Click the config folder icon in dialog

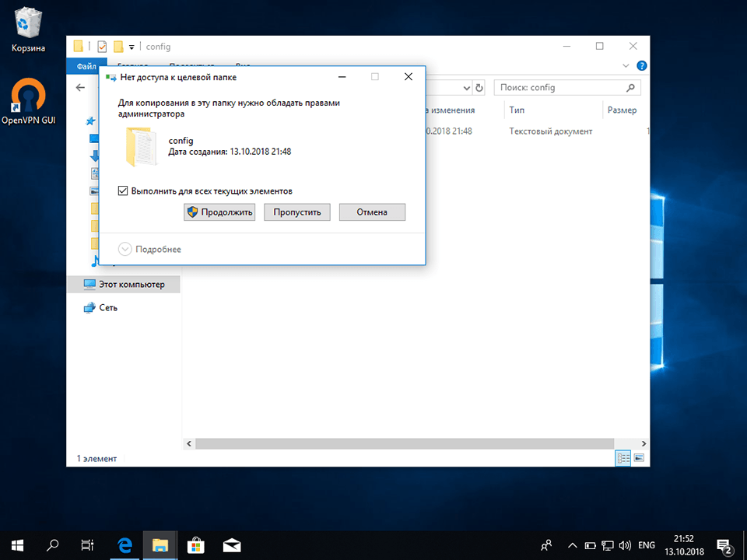tap(141, 147)
